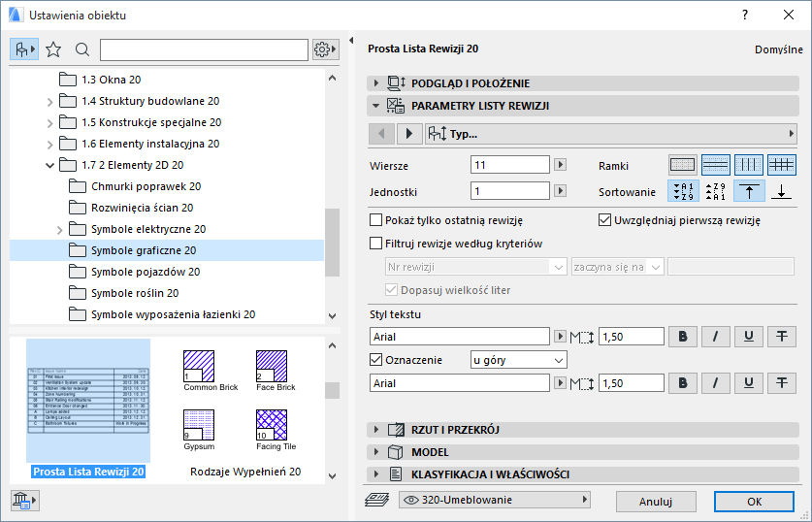
Task: Select ascending A-Z sorting icon
Action: (682, 191)
